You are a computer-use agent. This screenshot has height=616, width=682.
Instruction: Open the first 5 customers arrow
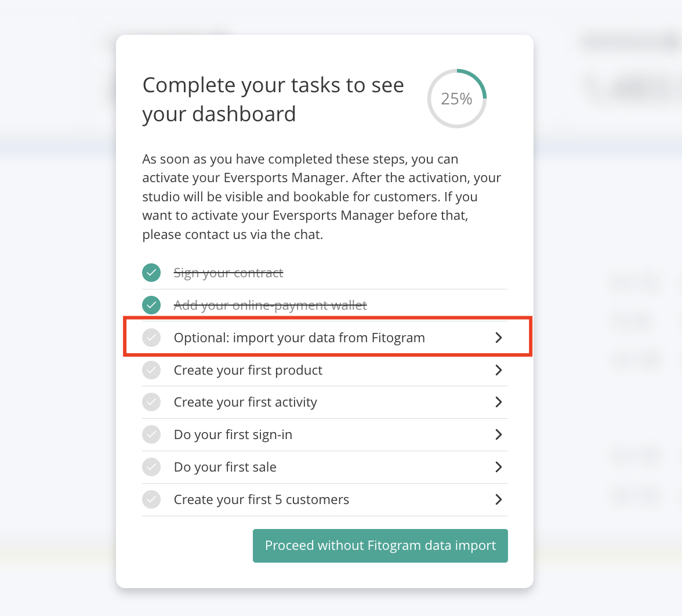coord(499,499)
